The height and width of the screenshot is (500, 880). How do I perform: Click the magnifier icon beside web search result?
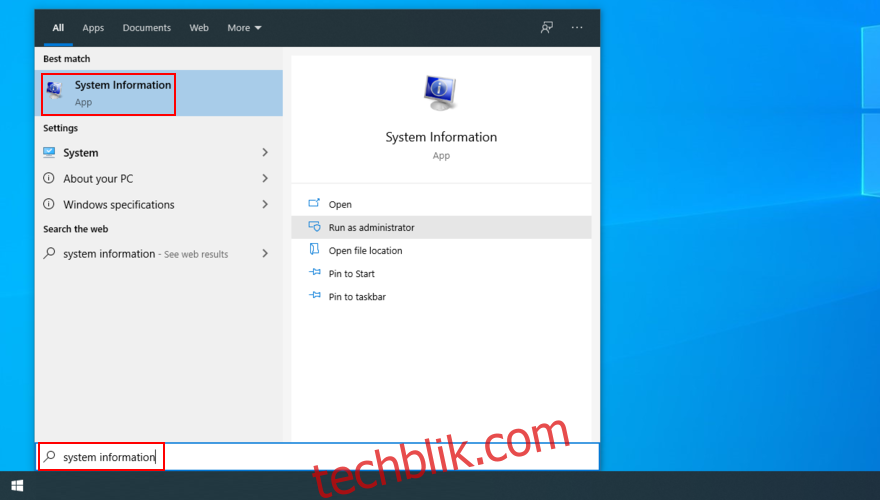pyautogui.click(x=49, y=253)
